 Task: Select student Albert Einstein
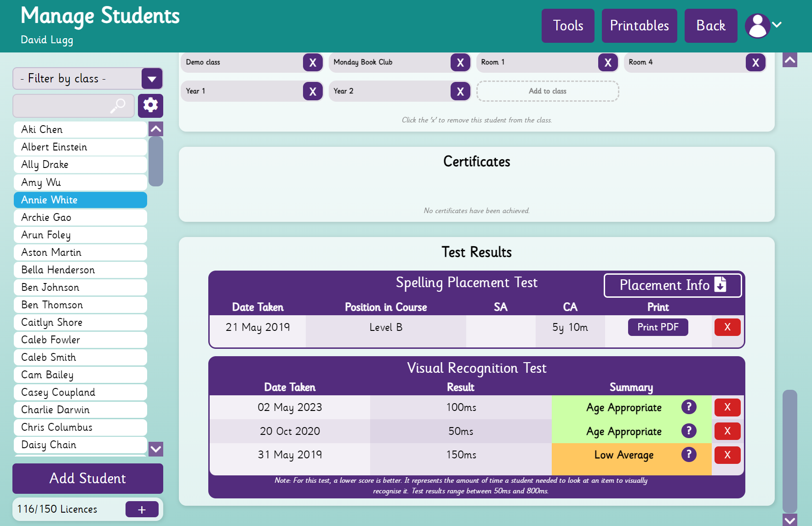coord(80,147)
